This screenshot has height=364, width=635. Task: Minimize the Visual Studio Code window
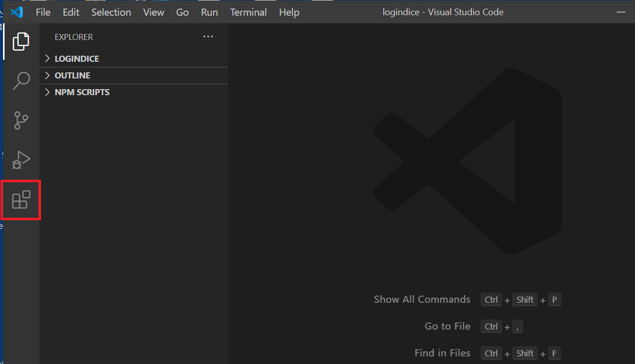[x=622, y=12]
